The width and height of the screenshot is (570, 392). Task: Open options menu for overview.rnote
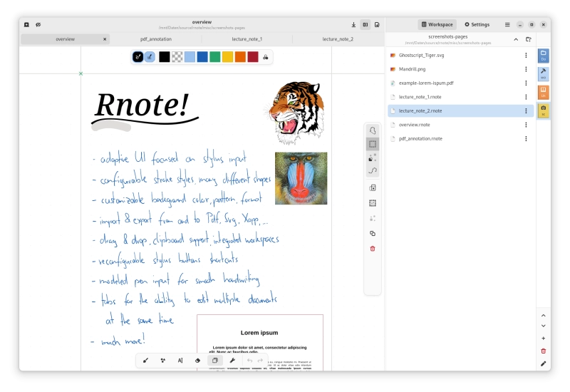coord(526,125)
